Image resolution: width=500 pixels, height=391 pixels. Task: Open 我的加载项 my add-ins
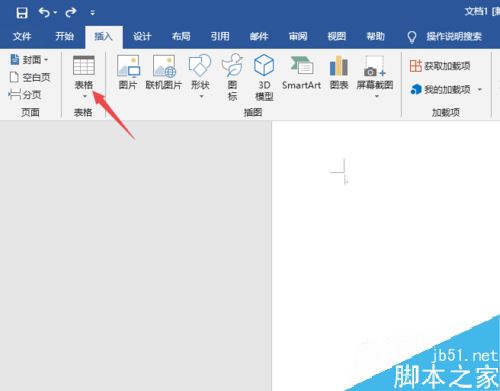point(441,89)
